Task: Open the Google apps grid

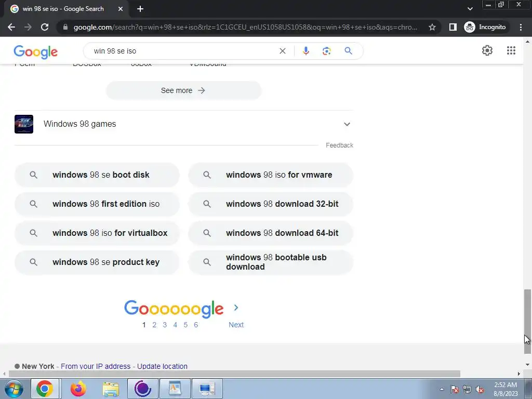Action: 511,50
